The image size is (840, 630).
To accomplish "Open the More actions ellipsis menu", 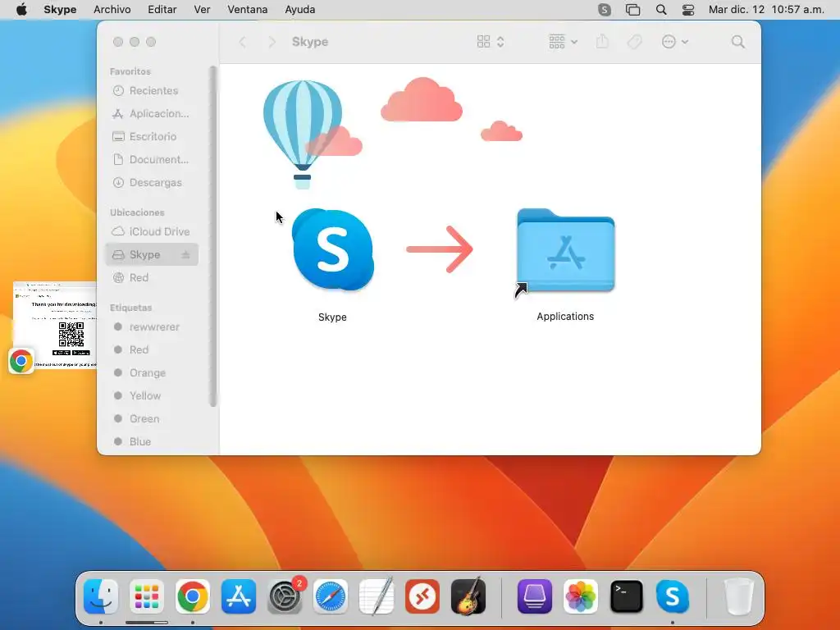I will [x=674, y=42].
